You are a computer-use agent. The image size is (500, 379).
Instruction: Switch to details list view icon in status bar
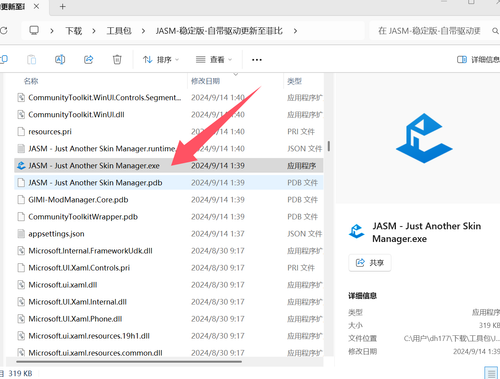coord(491,373)
